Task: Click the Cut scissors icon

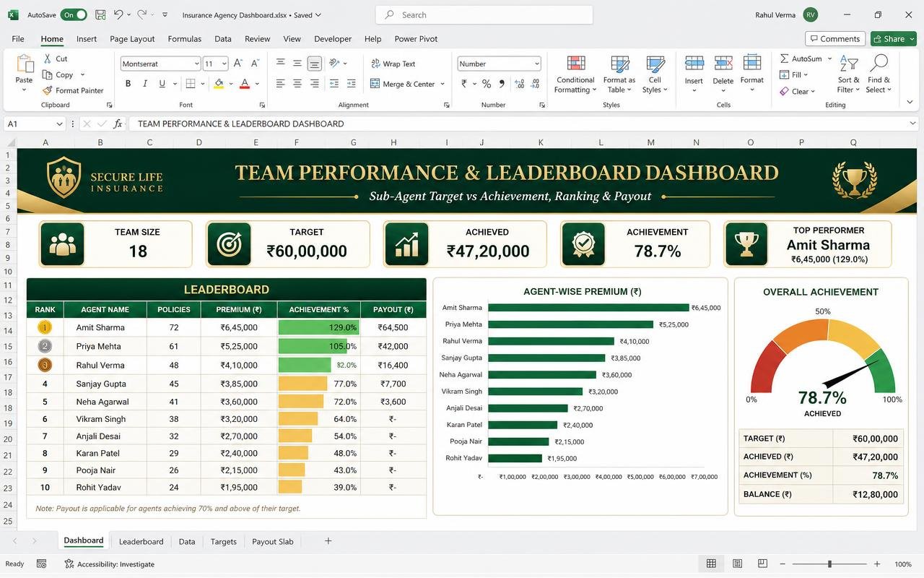Action: point(48,59)
